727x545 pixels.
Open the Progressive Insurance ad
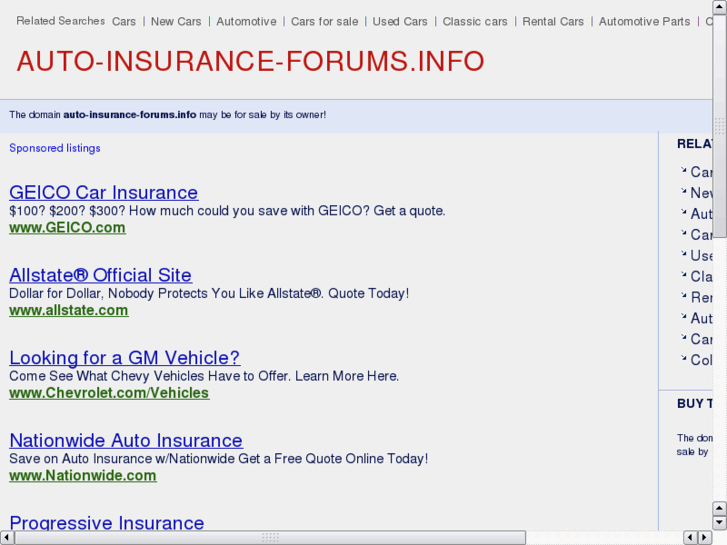[x=107, y=522]
